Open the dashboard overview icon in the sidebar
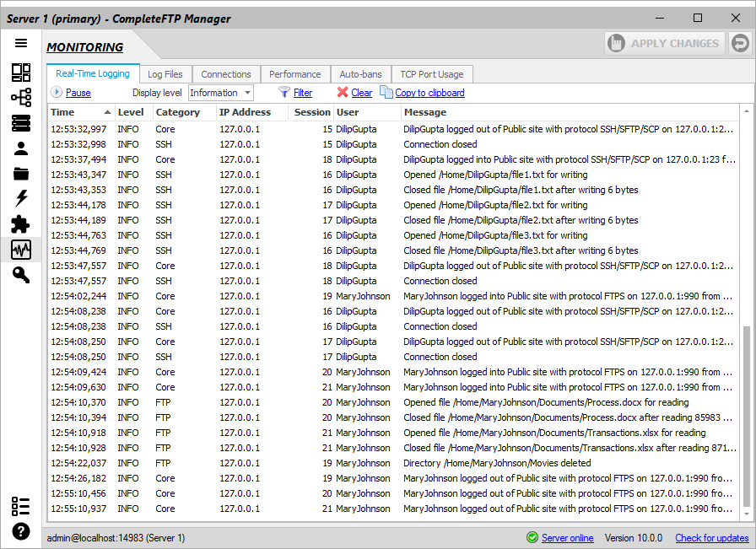The image size is (756, 549). click(x=21, y=73)
